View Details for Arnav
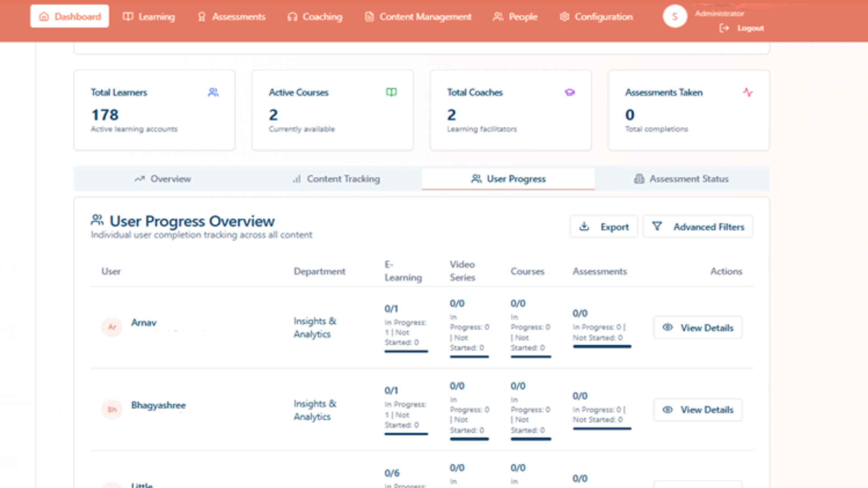868x488 pixels. pos(698,328)
